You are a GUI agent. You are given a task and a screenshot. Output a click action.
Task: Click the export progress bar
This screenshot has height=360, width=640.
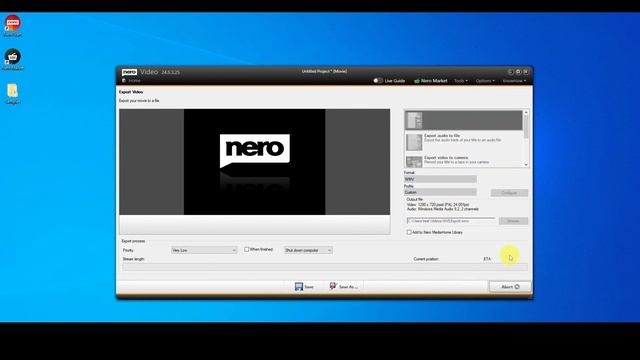(325, 267)
